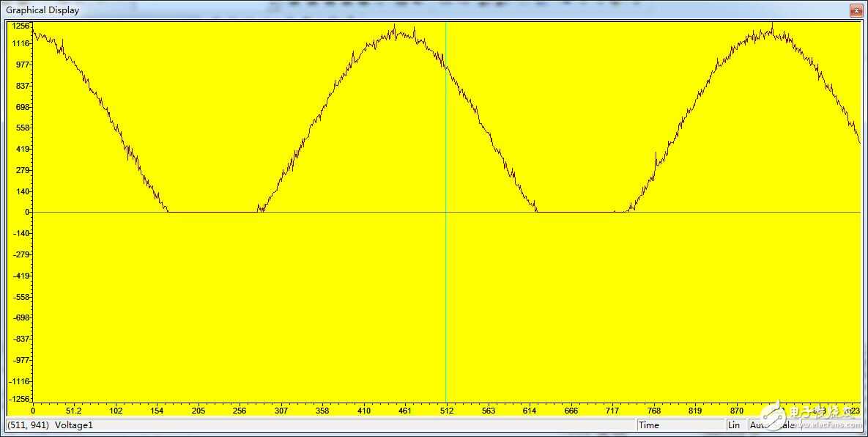Click the vertical cyan cursor line
The width and height of the screenshot is (868, 437).
pyautogui.click(x=445, y=212)
